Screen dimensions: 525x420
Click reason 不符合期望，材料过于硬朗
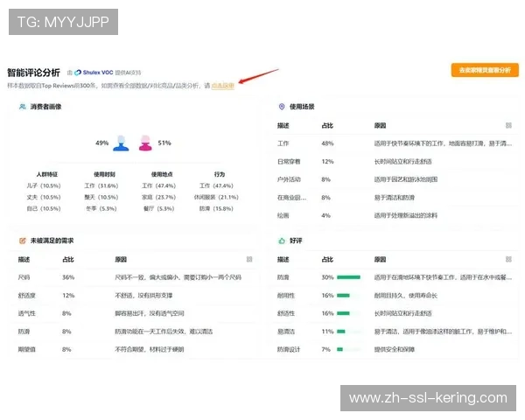point(150,349)
